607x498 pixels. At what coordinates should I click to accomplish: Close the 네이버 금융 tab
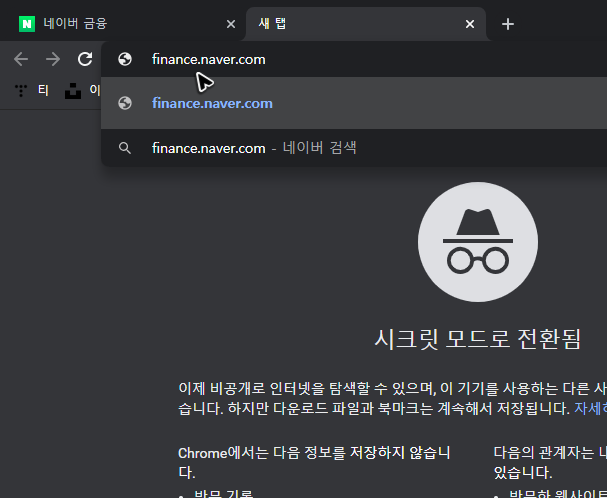click(231, 24)
